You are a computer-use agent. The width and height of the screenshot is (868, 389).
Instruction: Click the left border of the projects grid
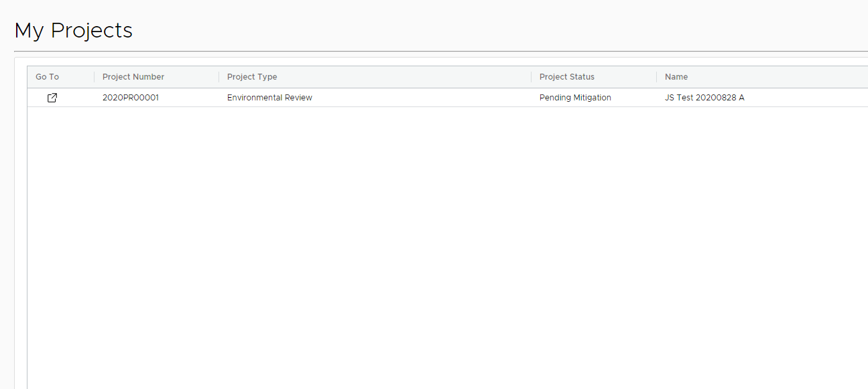27,234
